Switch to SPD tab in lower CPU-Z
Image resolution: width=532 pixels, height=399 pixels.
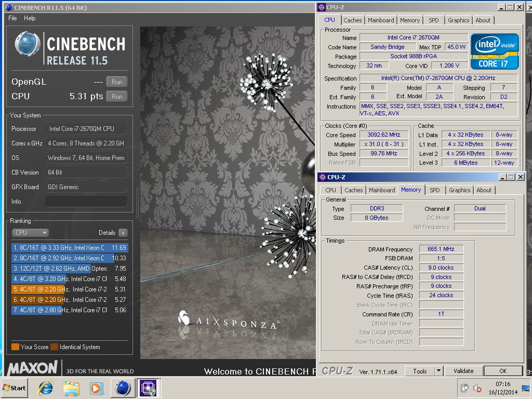(435, 190)
